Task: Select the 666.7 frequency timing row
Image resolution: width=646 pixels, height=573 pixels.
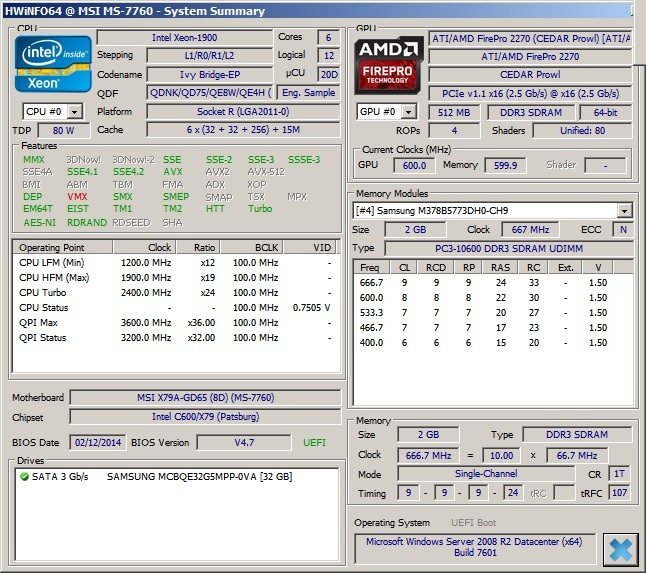Action: (x=492, y=283)
